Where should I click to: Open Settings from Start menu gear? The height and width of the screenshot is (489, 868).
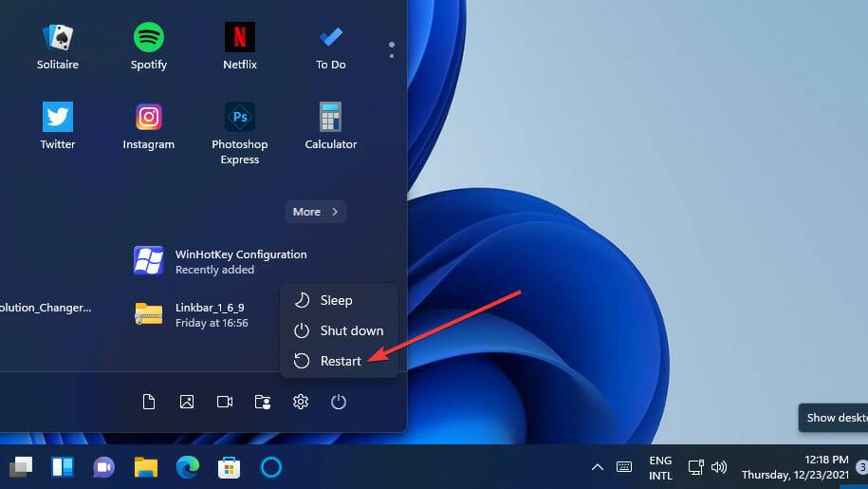click(x=301, y=402)
